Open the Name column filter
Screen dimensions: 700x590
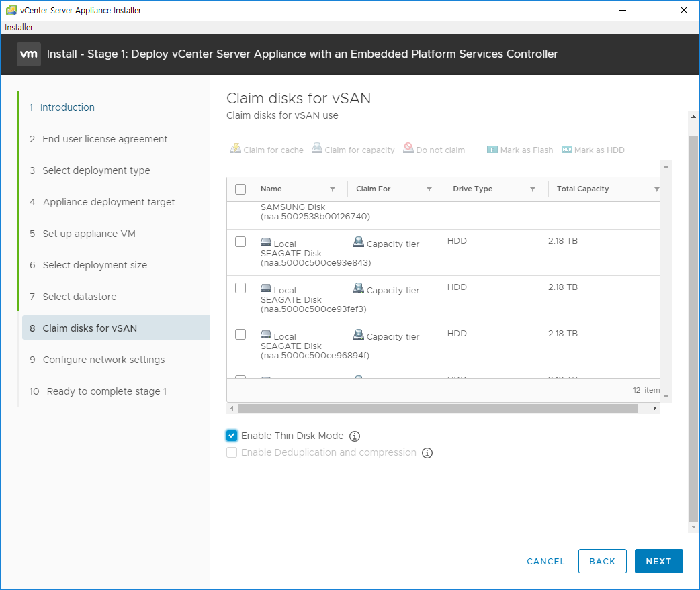click(333, 189)
